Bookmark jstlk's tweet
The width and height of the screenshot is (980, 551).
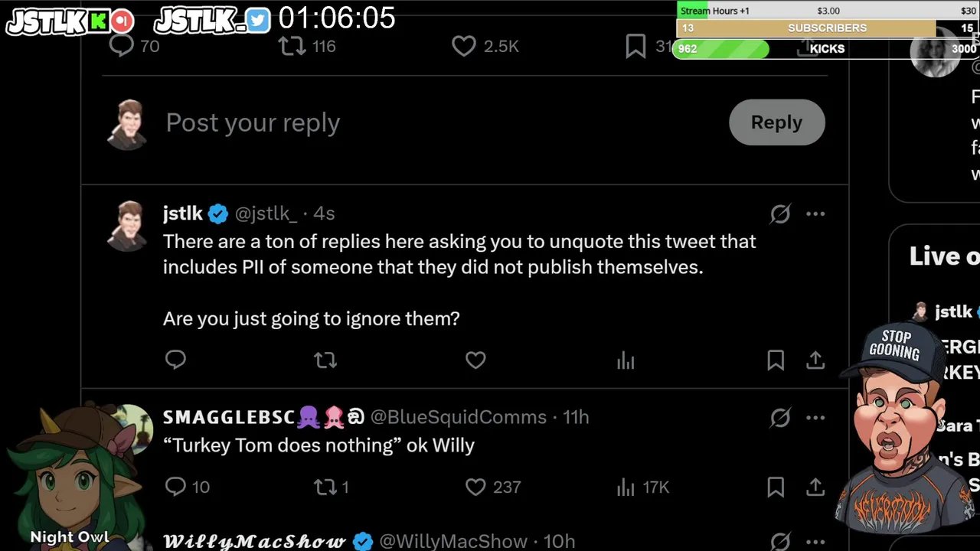click(x=776, y=360)
